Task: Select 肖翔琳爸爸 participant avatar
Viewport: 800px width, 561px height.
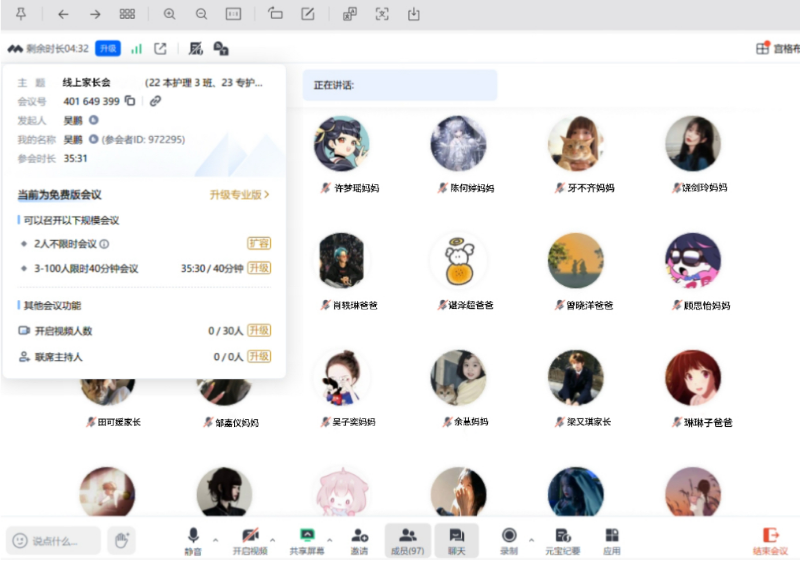Action: (341, 261)
